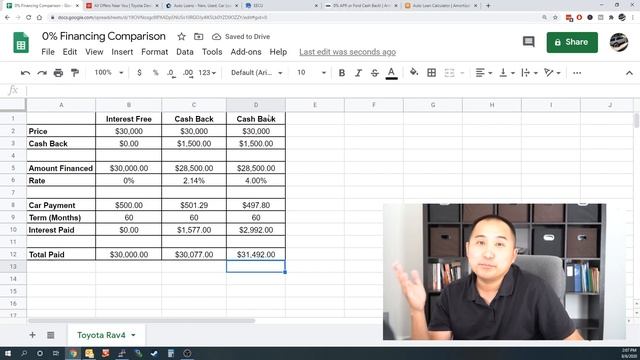Click the Windows Start button
The image size is (640, 360).
point(7,353)
